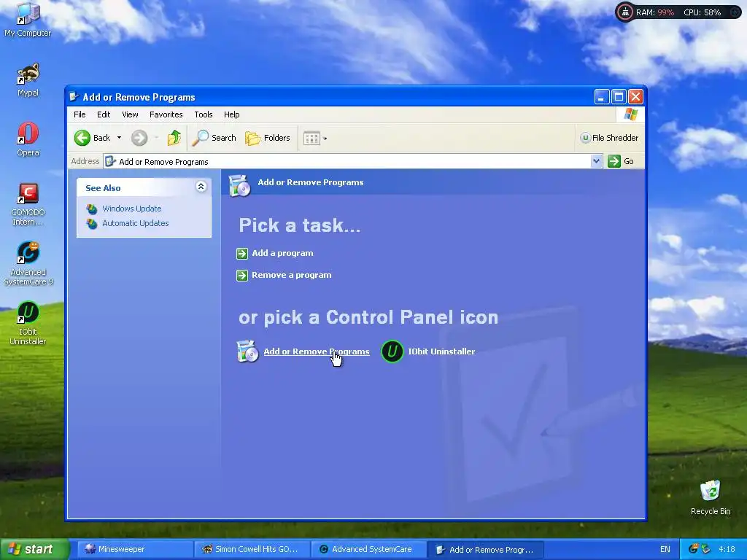This screenshot has height=560, width=747.
Task: Choose the Add a program task
Action: 282,253
